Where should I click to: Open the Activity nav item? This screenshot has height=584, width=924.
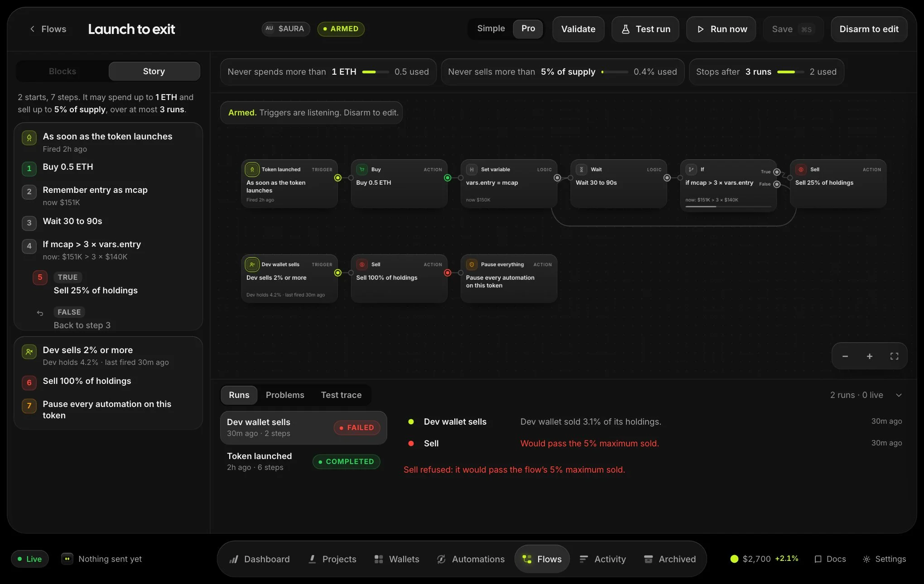pyautogui.click(x=603, y=559)
